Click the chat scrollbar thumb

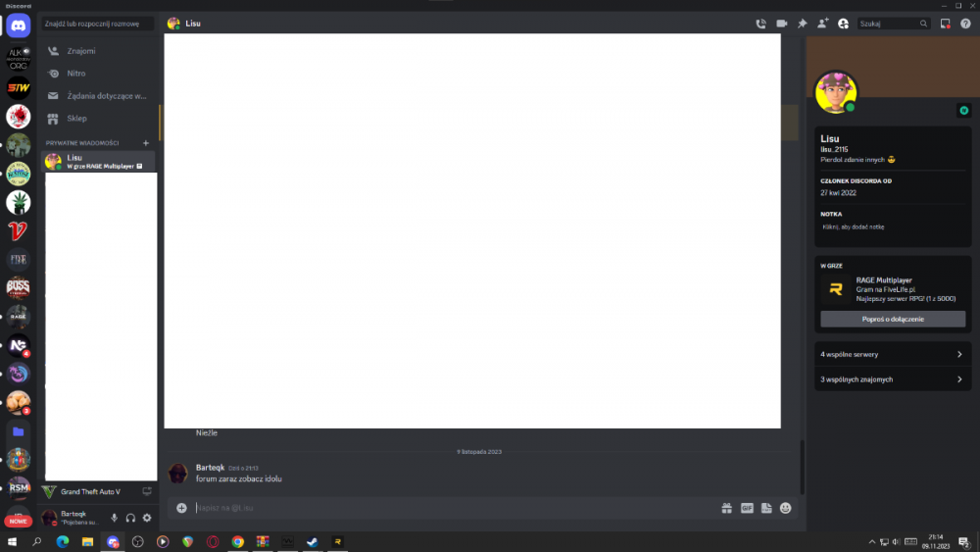click(x=802, y=467)
